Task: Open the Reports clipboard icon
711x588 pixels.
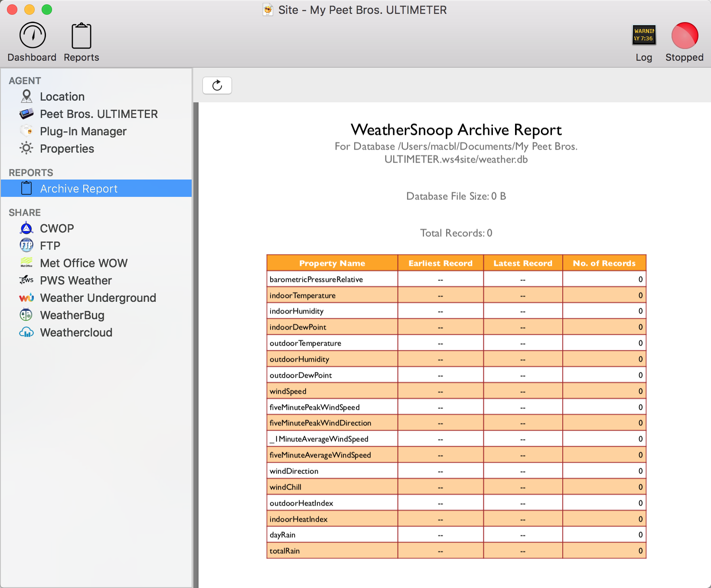Action: point(81,36)
